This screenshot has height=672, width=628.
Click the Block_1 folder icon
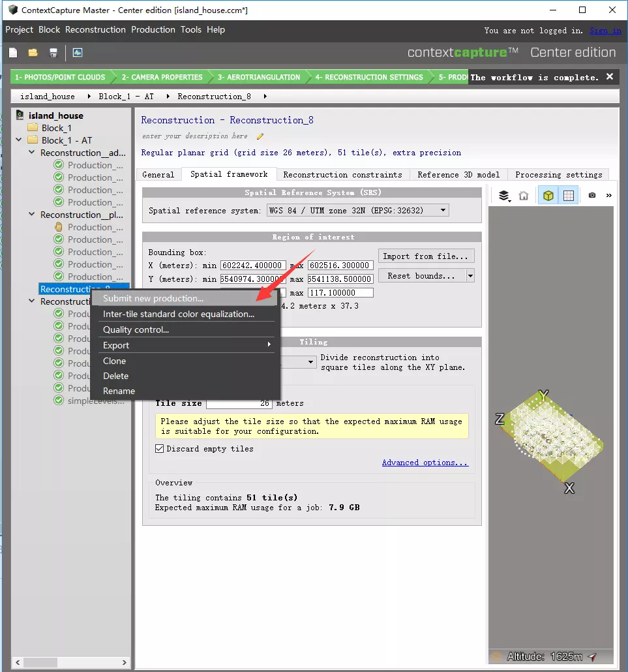pos(33,128)
